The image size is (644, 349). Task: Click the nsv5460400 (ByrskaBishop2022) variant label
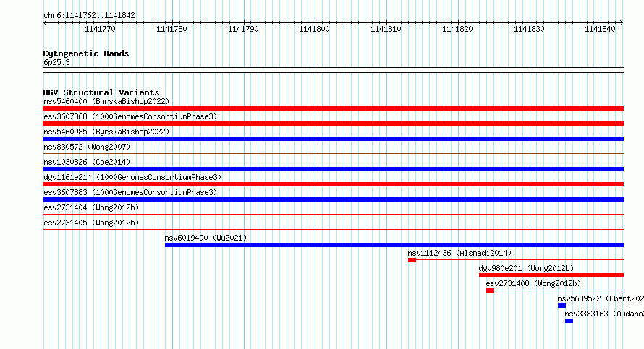[x=106, y=101]
